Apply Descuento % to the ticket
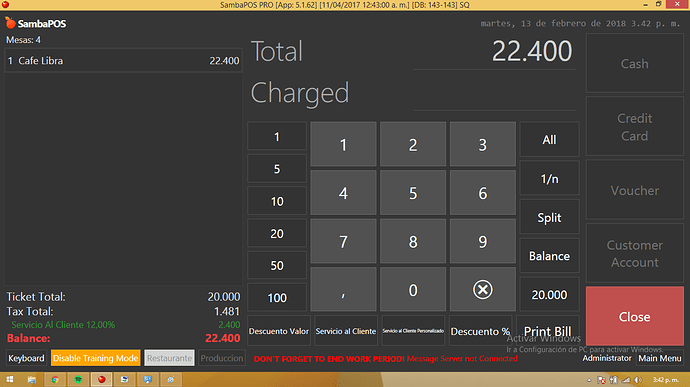 pyautogui.click(x=480, y=331)
